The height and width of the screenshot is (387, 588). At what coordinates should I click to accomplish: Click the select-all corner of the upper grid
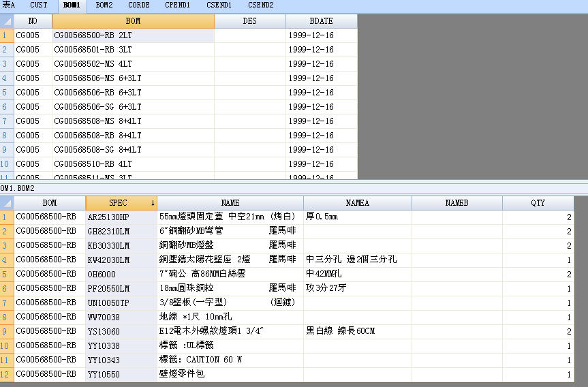pos(7,21)
